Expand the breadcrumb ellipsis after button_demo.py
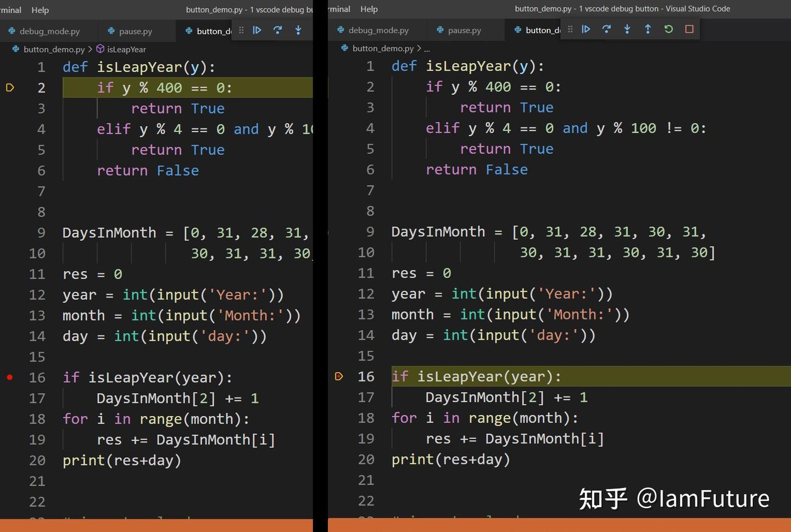The width and height of the screenshot is (791, 532). coord(427,48)
